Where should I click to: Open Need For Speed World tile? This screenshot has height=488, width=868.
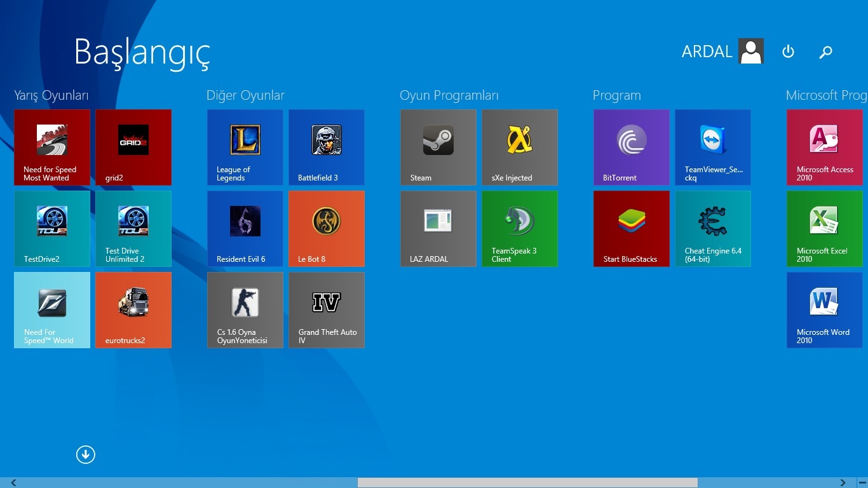52,310
